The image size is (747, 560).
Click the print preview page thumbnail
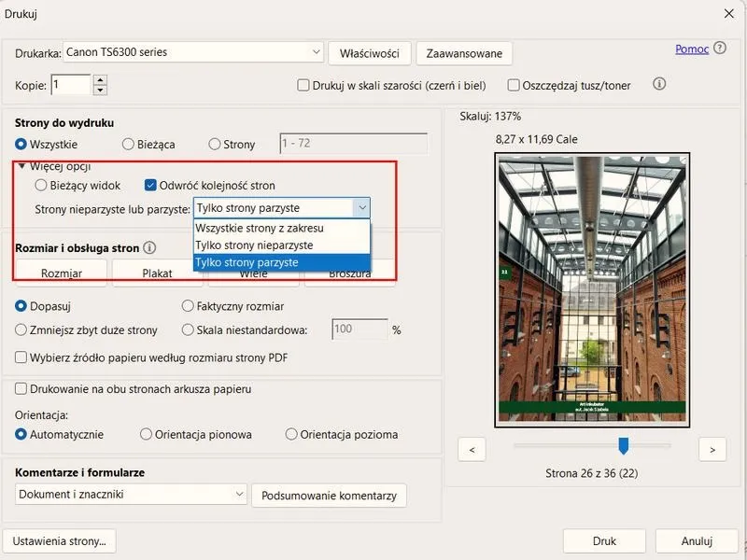(x=592, y=290)
